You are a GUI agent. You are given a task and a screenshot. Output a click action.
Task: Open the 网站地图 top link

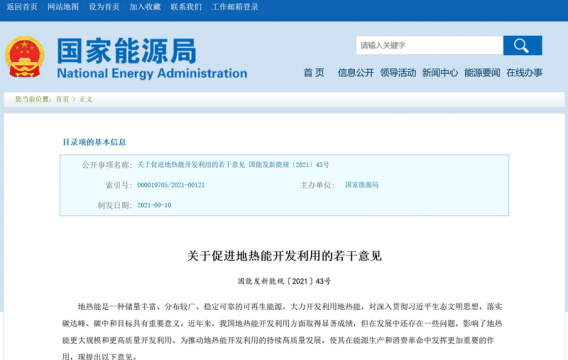[x=63, y=7]
